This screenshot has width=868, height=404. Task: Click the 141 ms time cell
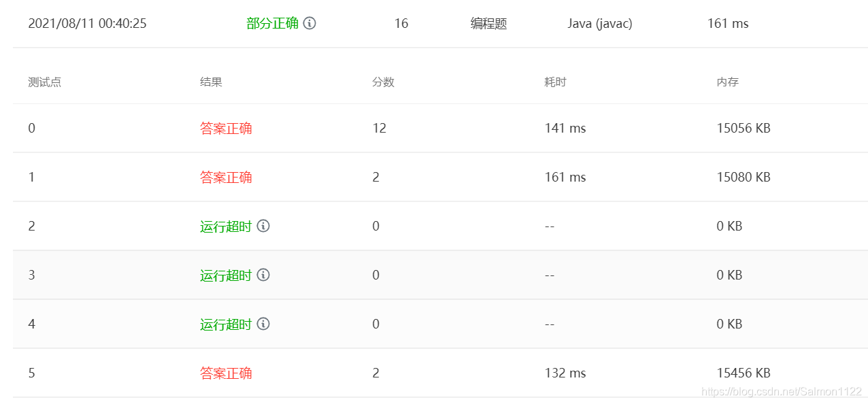[565, 128]
